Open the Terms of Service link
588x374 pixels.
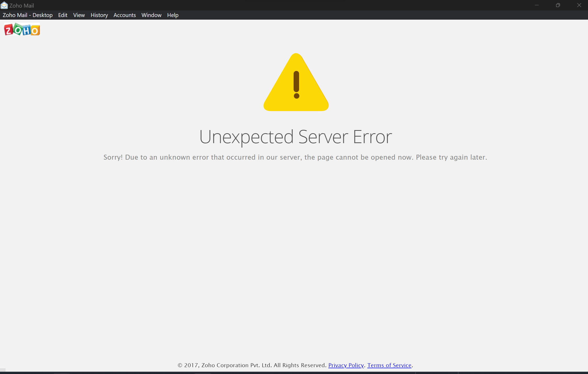point(389,365)
